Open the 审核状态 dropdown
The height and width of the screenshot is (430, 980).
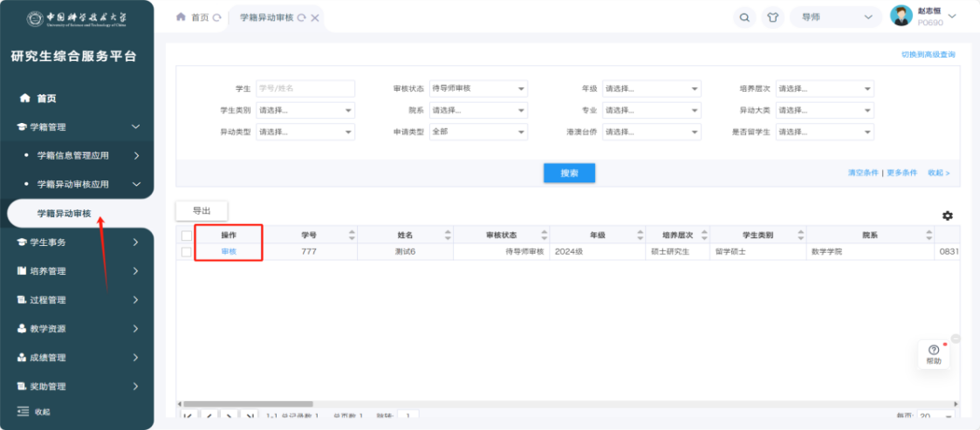pos(478,89)
